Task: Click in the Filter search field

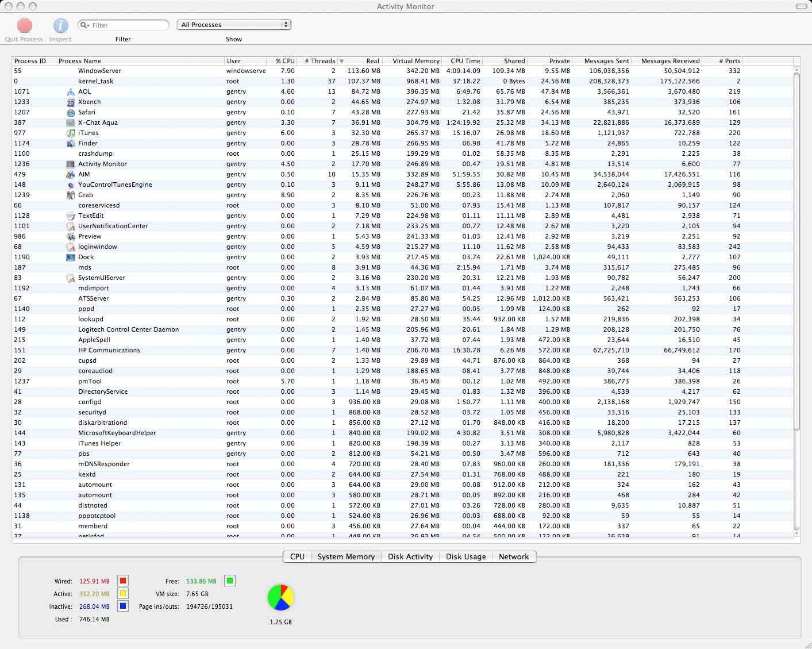Action: (x=124, y=25)
